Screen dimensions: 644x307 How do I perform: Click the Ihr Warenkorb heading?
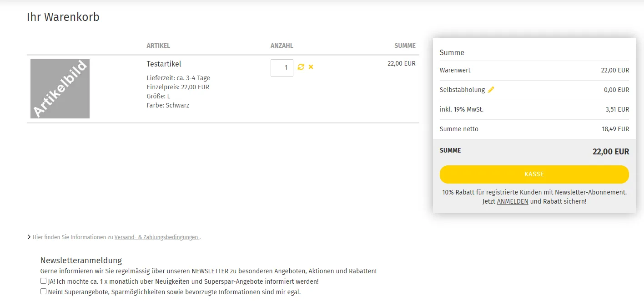pyautogui.click(x=63, y=17)
